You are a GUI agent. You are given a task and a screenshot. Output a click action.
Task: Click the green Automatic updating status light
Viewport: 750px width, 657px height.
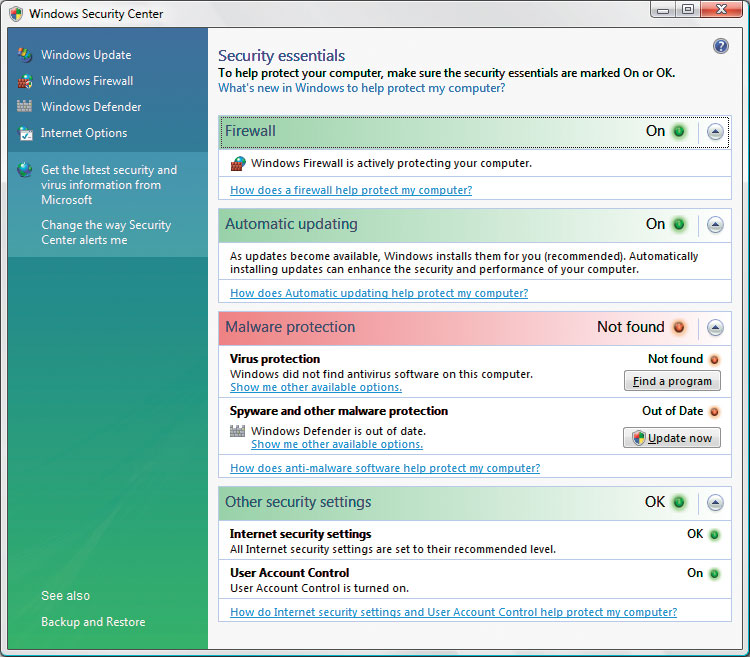pos(679,225)
